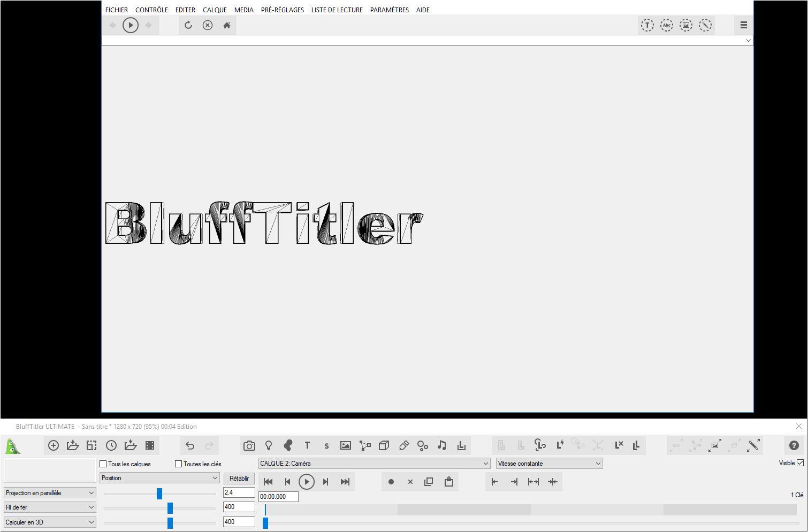Screen dimensions: 808x532
Task: Click the attach layer loop icon
Action: (x=540, y=445)
